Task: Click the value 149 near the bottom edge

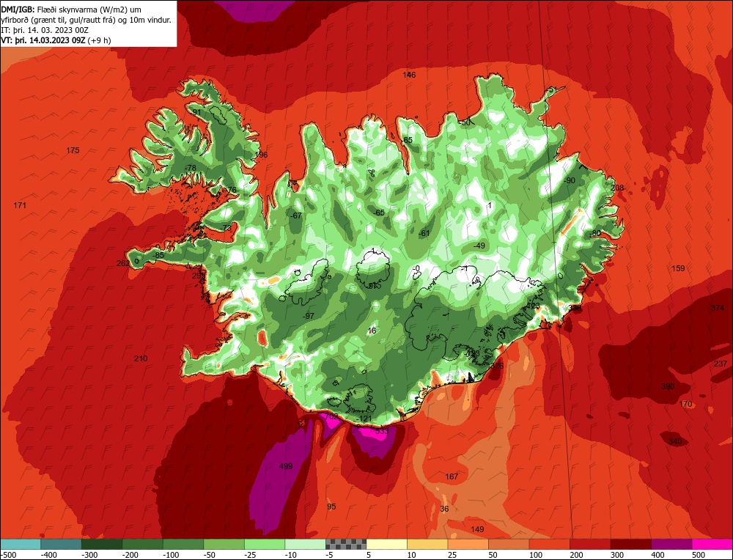Action: click(477, 529)
